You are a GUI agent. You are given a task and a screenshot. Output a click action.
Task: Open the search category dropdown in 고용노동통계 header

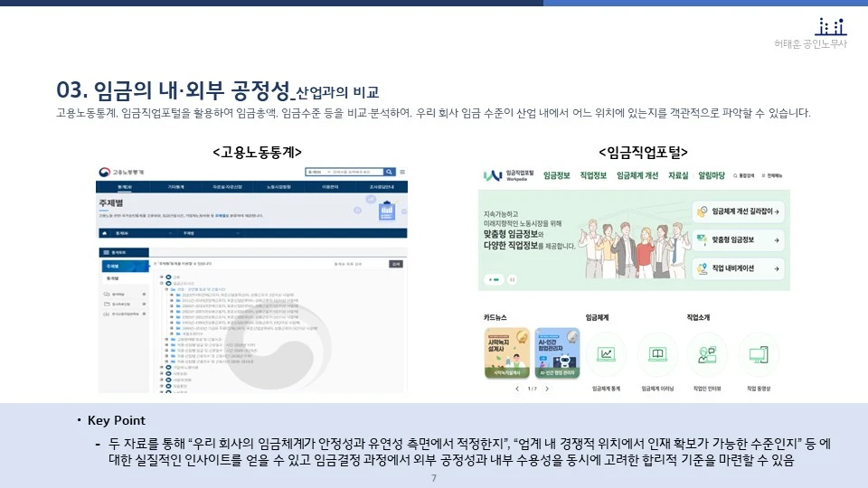[x=318, y=172]
